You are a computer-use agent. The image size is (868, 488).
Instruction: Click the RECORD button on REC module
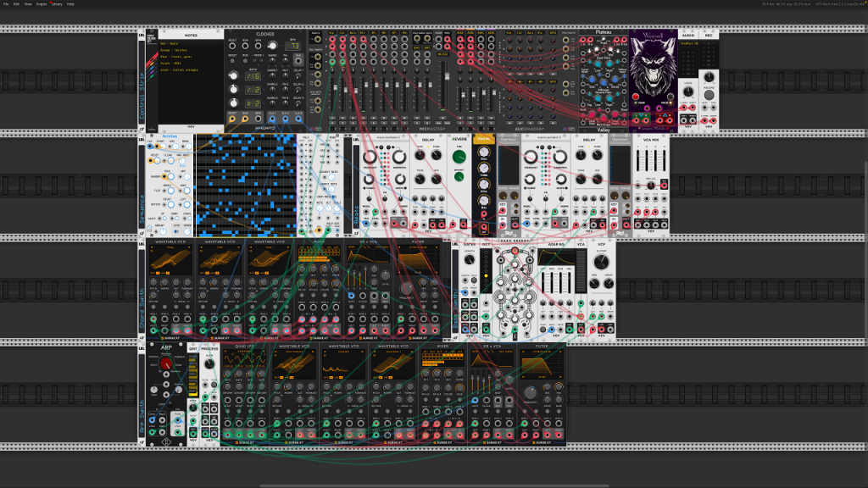(709, 95)
